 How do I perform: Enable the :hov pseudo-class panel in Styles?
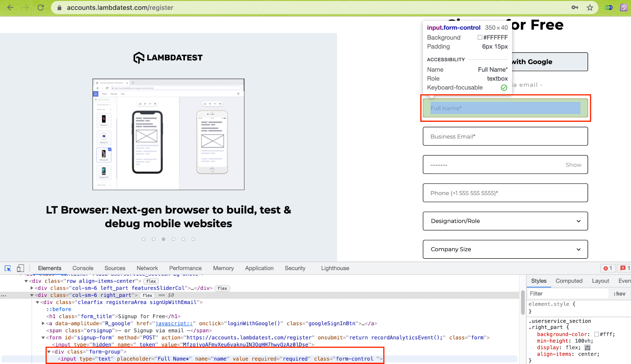coord(620,294)
